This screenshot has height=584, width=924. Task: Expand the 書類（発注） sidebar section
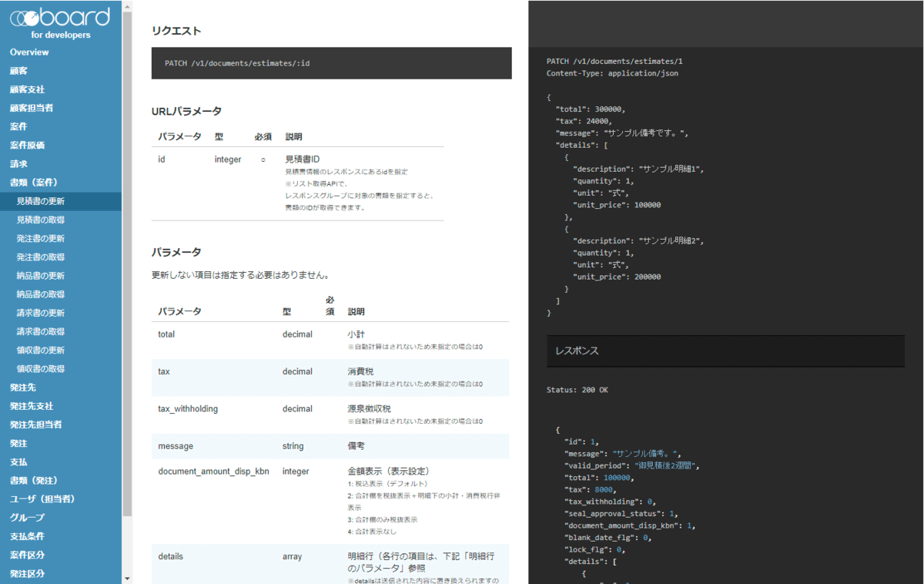34,480
